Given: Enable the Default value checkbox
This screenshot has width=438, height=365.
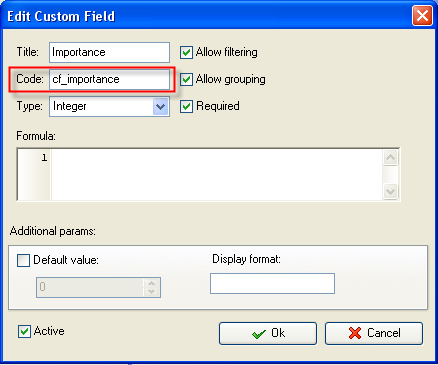Looking at the screenshot, I should tap(23, 260).
